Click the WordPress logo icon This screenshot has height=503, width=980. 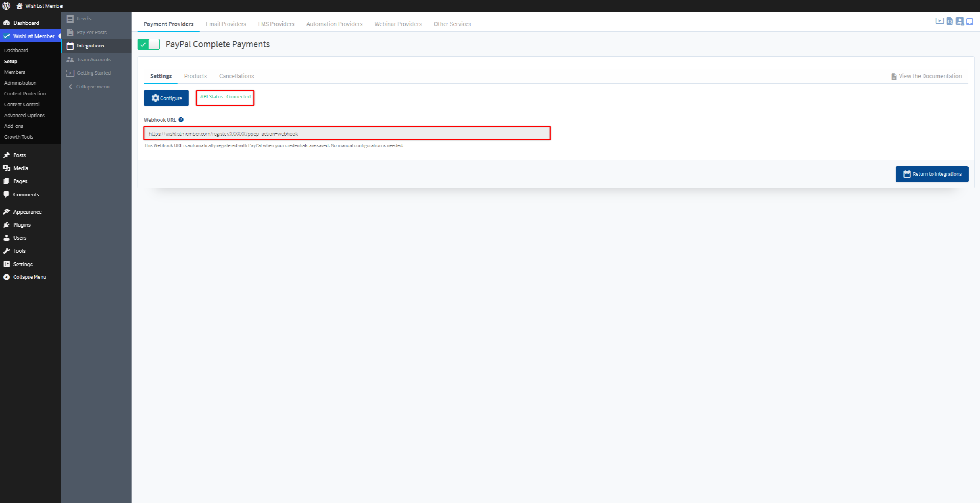6,6
